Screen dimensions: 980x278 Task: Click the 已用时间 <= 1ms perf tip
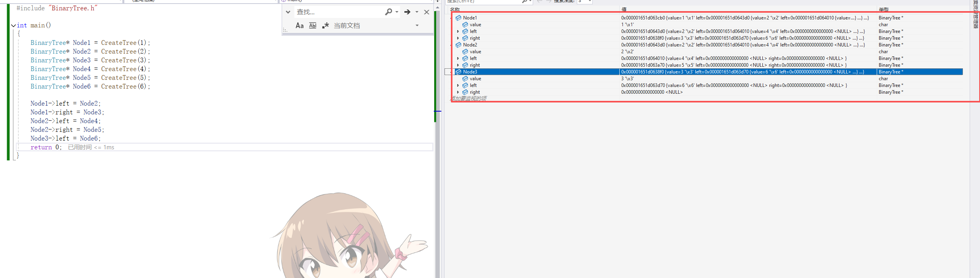pos(91,147)
